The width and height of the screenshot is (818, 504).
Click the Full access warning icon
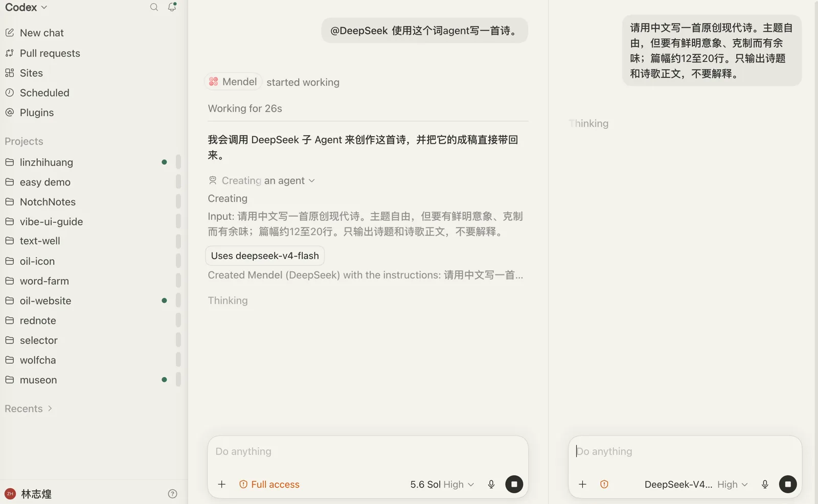coord(243,484)
